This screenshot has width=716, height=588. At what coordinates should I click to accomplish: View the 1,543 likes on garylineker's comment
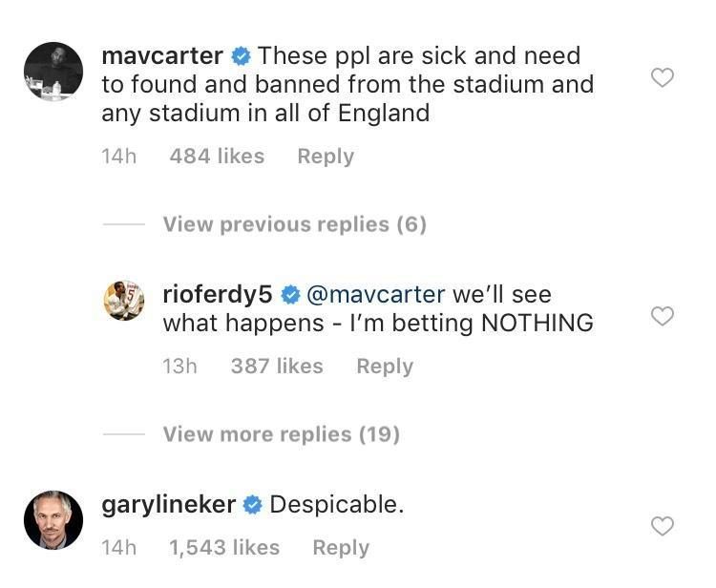224,548
